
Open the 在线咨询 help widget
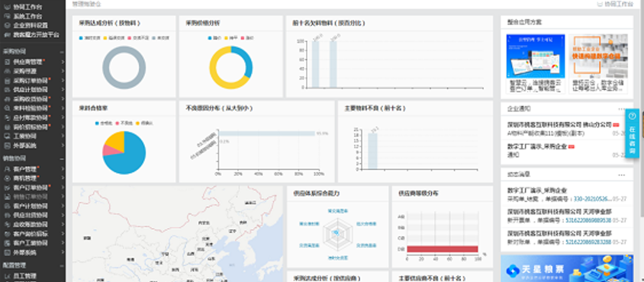tap(632, 134)
